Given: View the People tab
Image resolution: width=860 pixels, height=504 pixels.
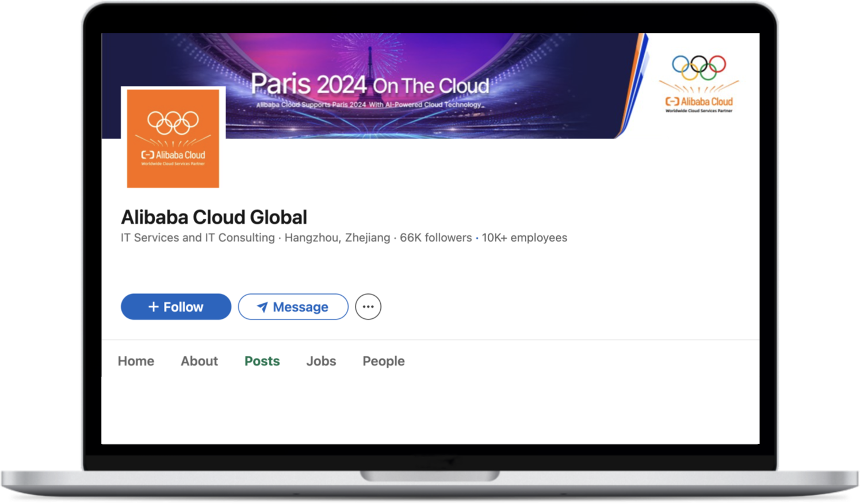Looking at the screenshot, I should click(x=384, y=361).
